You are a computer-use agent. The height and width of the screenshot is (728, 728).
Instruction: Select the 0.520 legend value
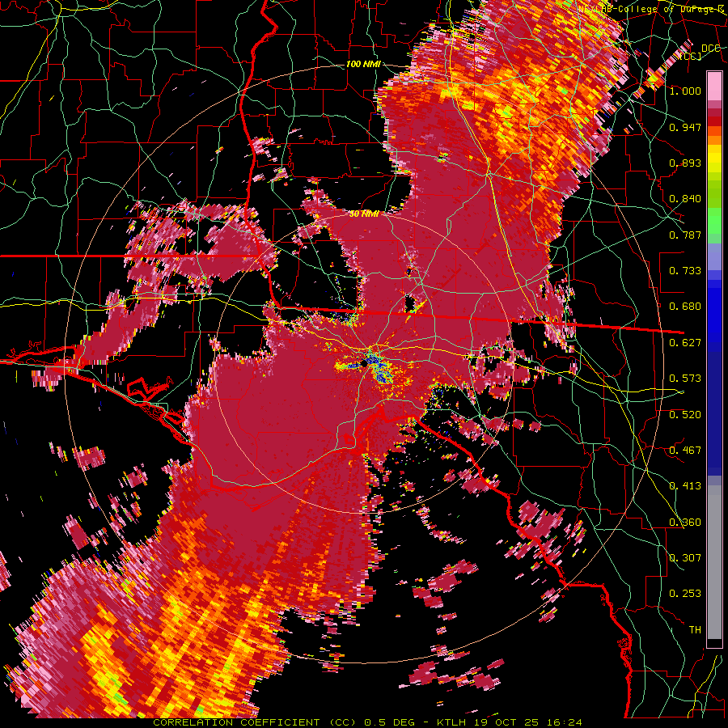click(685, 414)
